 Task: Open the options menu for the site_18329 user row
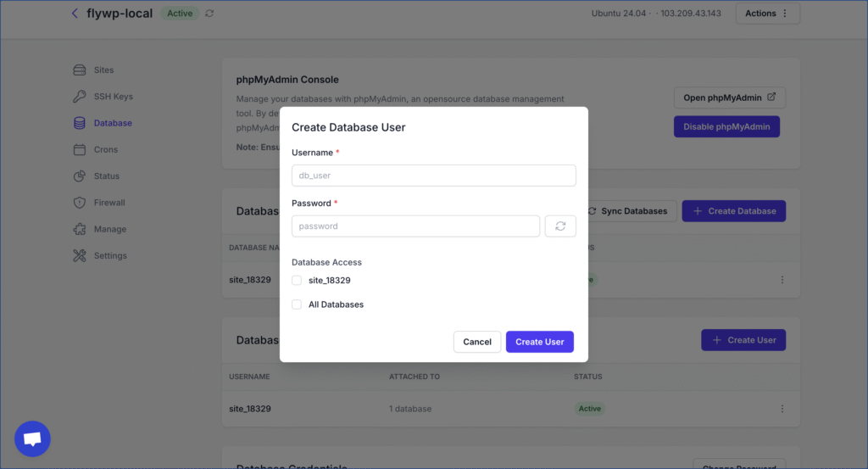(782, 409)
